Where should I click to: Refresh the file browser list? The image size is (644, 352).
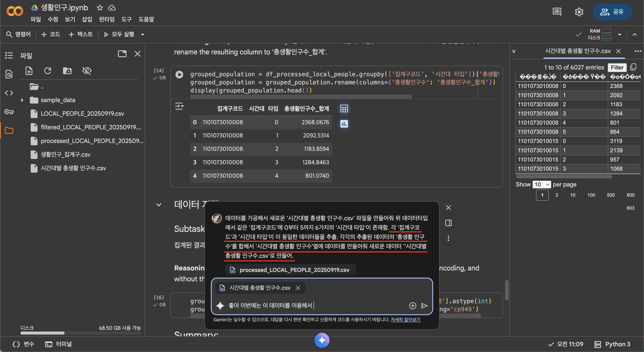(x=48, y=71)
